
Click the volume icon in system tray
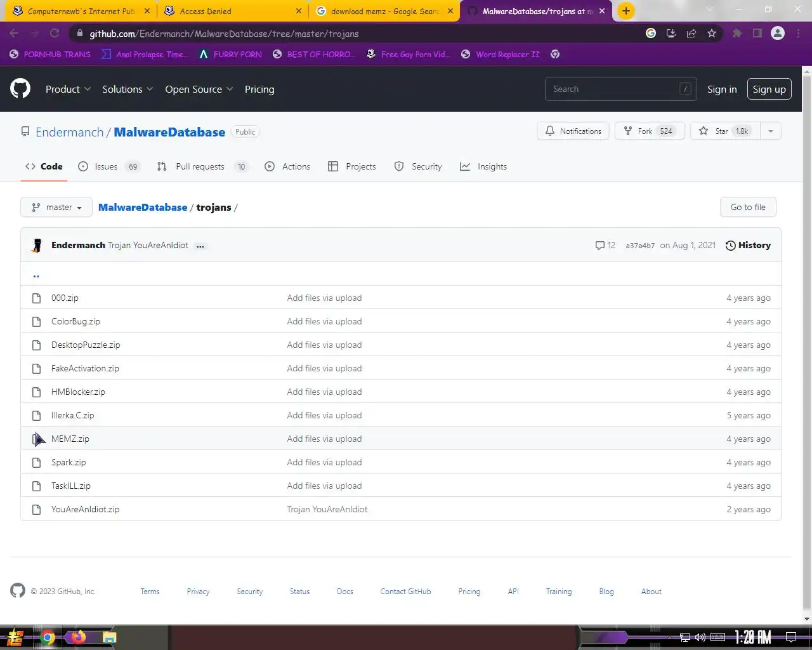[x=700, y=637]
